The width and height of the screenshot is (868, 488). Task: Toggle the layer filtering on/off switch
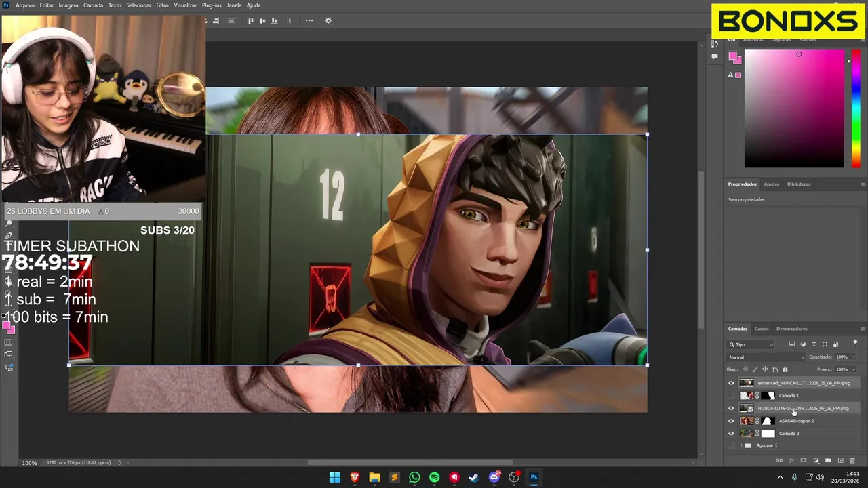coord(855,344)
